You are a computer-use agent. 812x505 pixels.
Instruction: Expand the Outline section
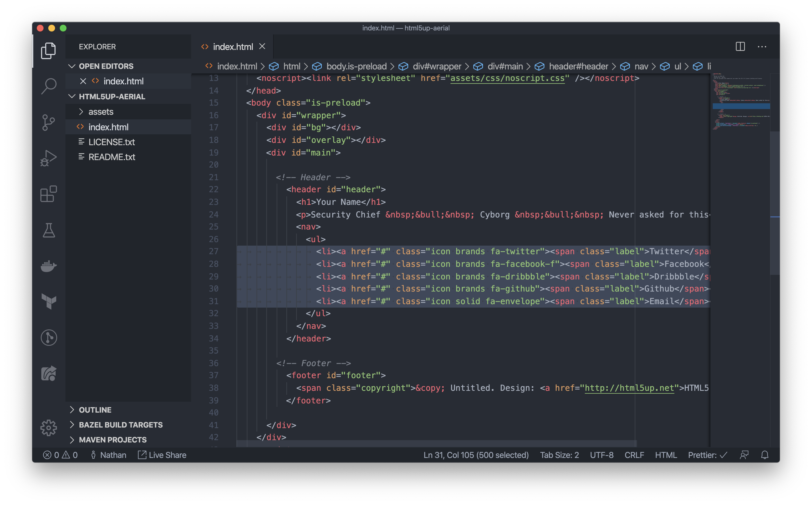[95, 410]
